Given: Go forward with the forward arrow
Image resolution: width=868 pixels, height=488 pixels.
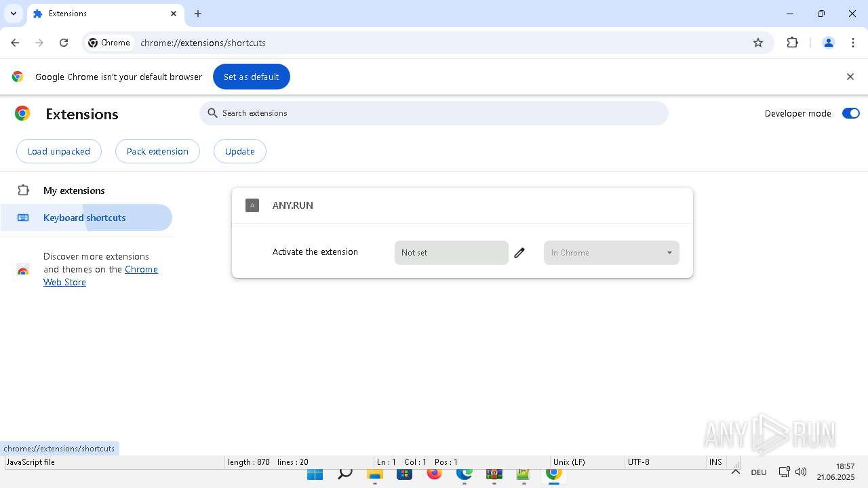Looking at the screenshot, I should (39, 43).
